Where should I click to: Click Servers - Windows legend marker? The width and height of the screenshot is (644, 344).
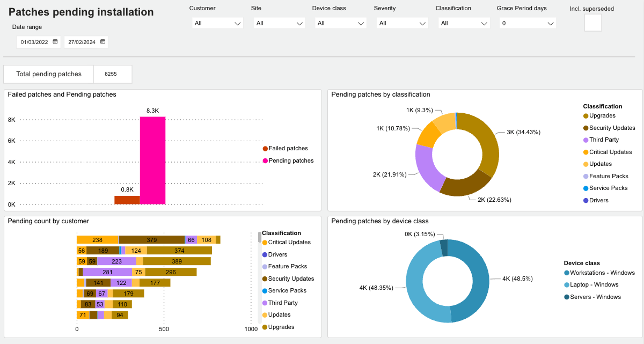(x=566, y=297)
